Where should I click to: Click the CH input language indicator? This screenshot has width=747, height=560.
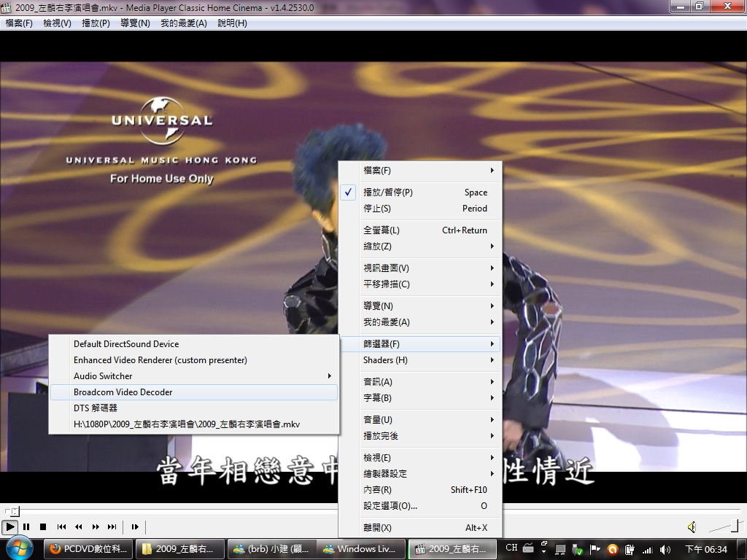511,548
